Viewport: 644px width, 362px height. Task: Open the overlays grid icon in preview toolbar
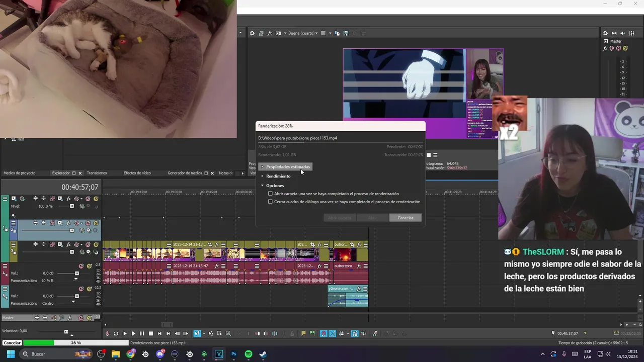tap(323, 33)
